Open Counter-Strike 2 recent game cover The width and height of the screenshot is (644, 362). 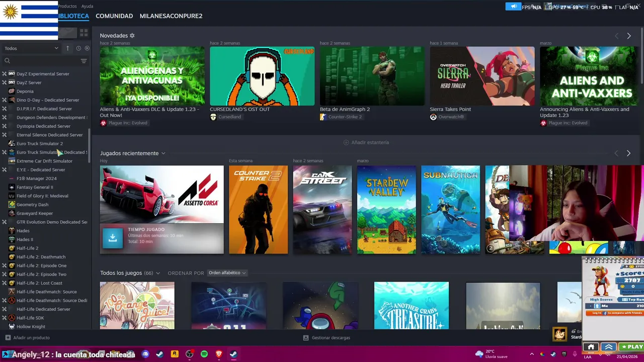pos(259,210)
